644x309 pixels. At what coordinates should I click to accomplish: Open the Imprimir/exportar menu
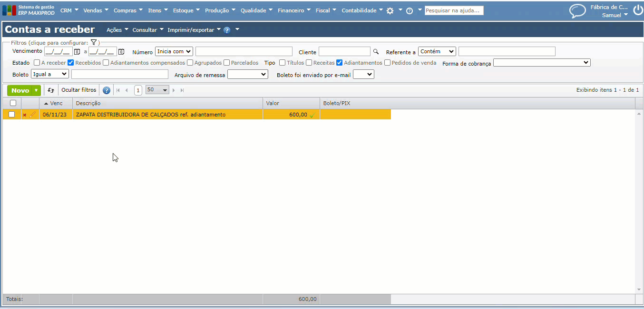(194, 30)
